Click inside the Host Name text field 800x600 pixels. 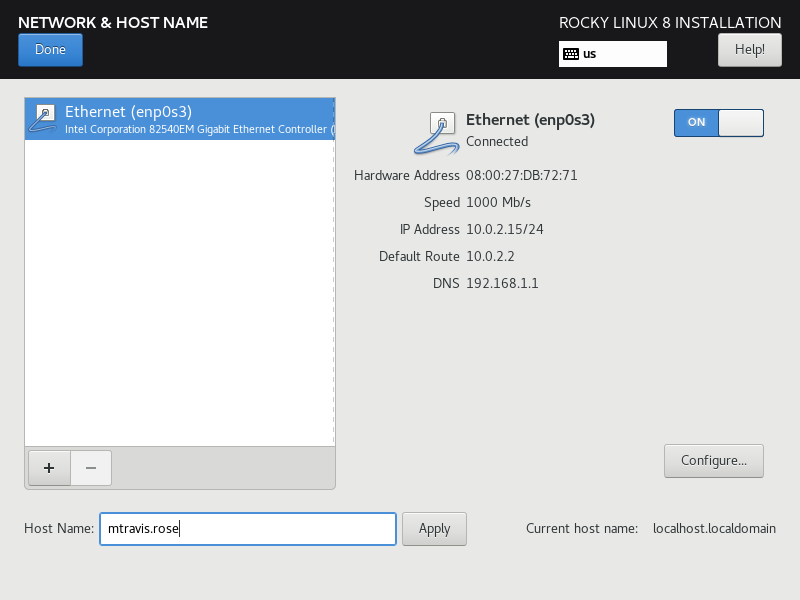coord(247,529)
